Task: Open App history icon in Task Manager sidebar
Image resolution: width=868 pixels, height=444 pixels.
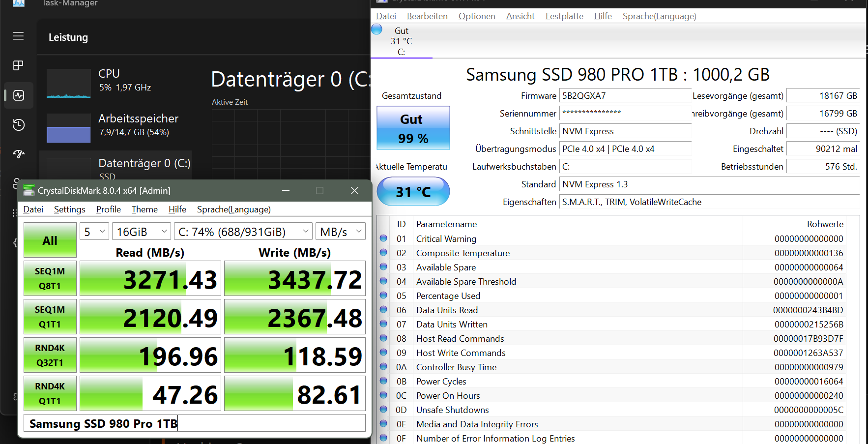Action: (19, 125)
